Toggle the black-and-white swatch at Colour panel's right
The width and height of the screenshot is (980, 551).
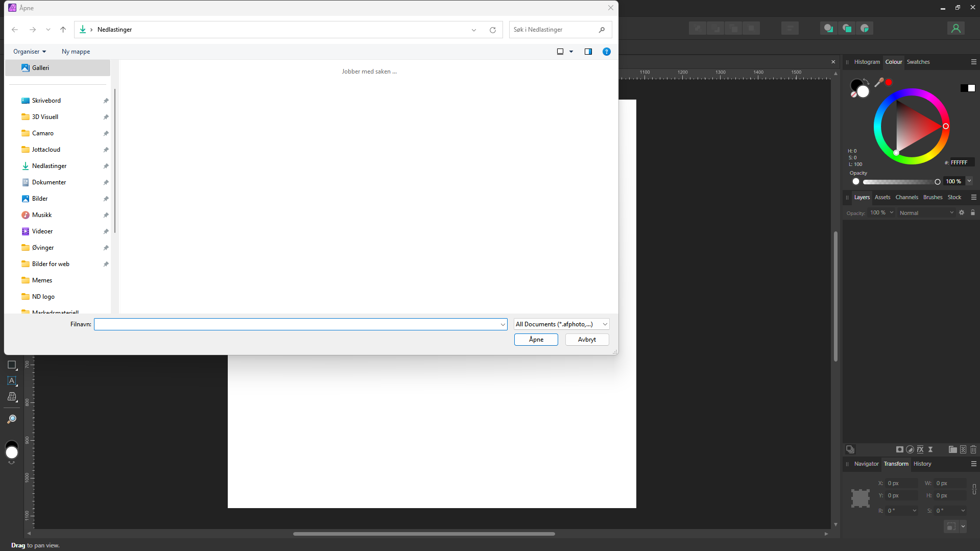(x=968, y=88)
